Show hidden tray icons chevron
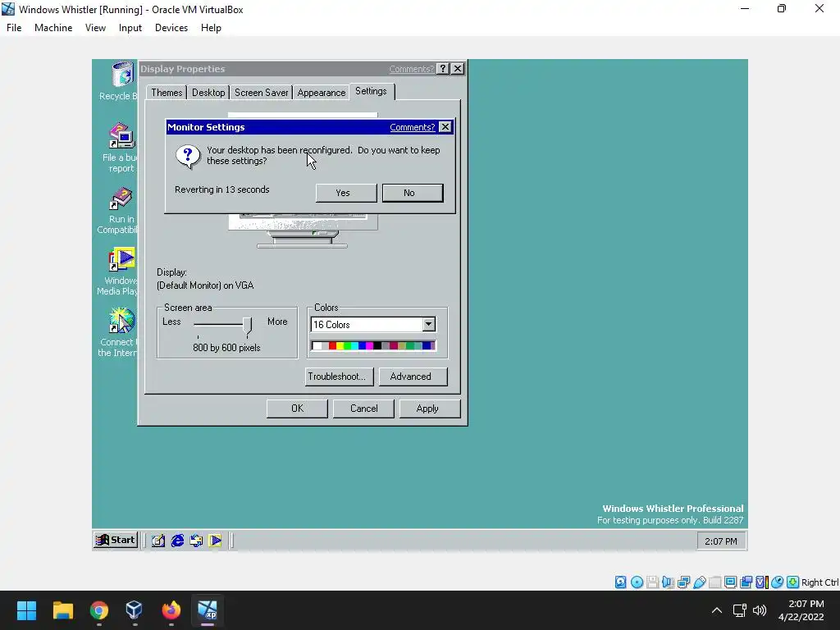 click(717, 610)
